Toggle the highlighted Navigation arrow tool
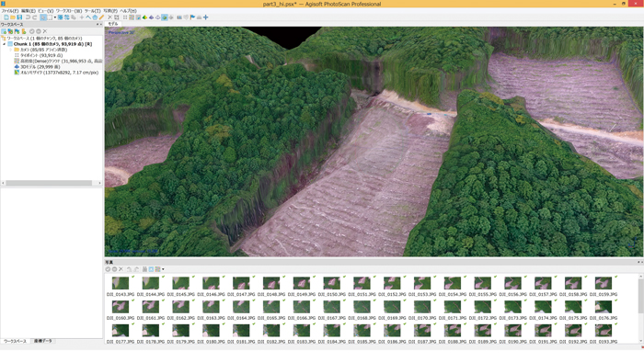 coord(43,17)
